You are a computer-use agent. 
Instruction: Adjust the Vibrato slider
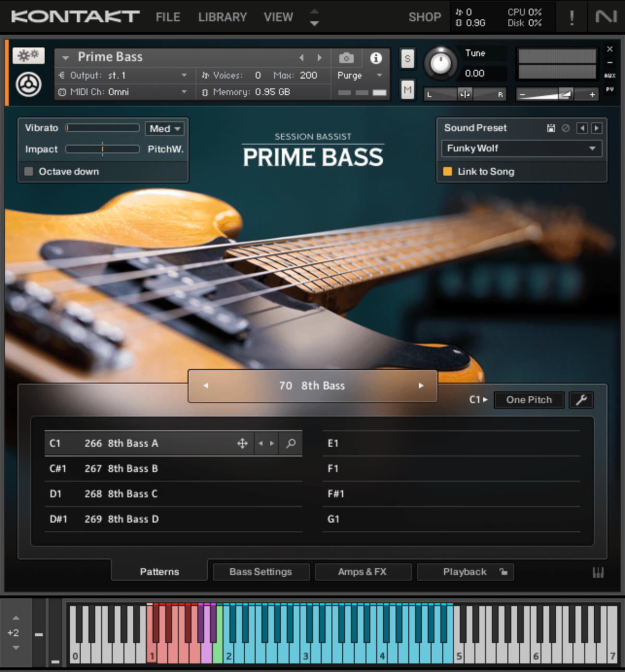click(103, 128)
